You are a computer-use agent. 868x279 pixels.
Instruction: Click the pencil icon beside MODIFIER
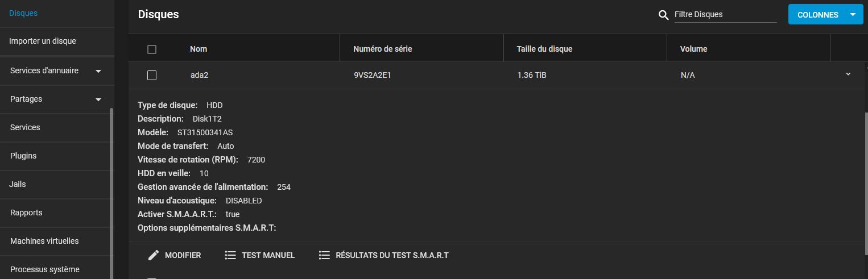coord(154,255)
